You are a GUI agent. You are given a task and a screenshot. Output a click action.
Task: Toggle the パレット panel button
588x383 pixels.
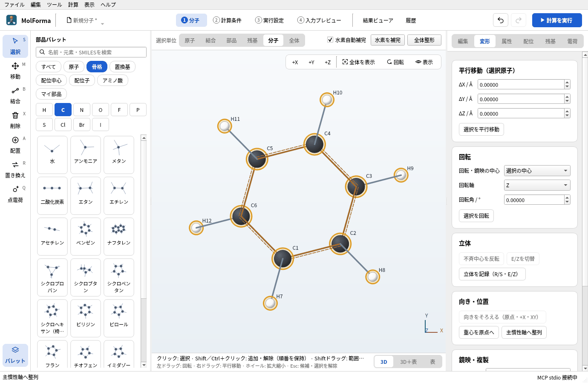[x=15, y=355]
